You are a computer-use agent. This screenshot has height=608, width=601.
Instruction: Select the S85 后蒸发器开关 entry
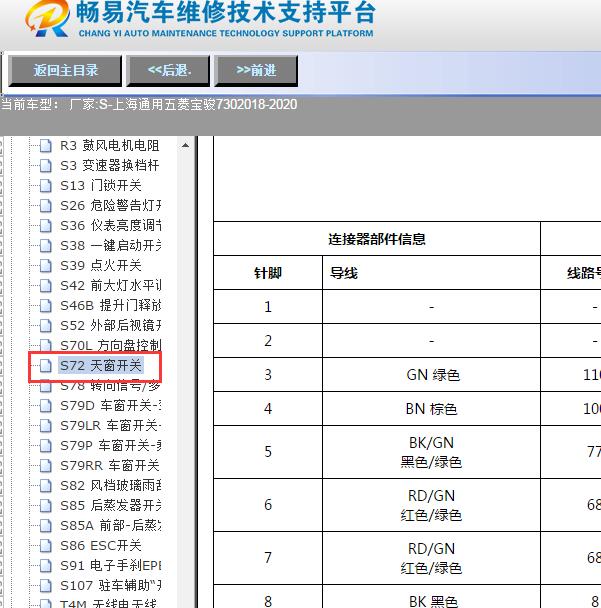[111, 506]
